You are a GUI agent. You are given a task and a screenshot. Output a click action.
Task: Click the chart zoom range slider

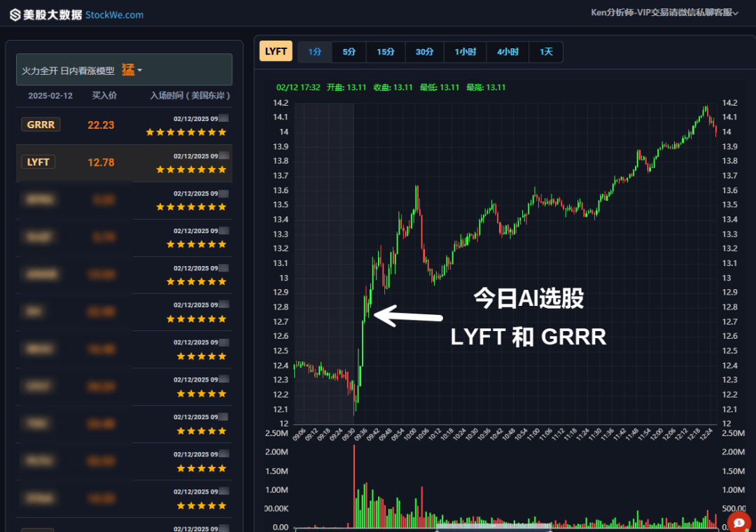click(493, 528)
